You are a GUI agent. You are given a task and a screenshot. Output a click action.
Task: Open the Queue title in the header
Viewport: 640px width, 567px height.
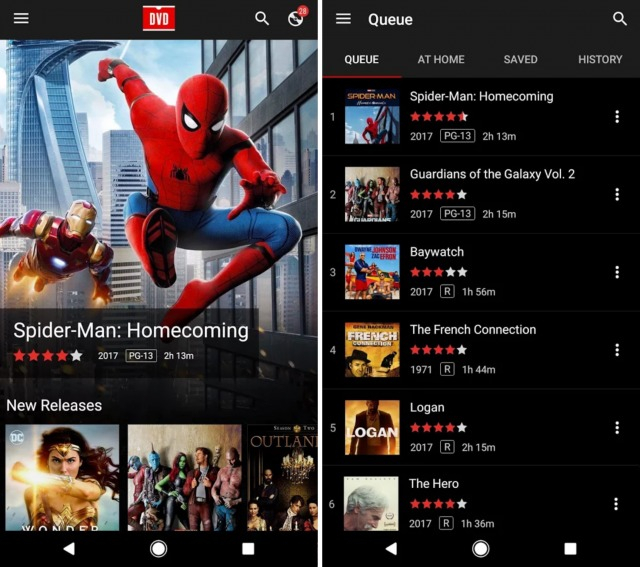tap(390, 19)
